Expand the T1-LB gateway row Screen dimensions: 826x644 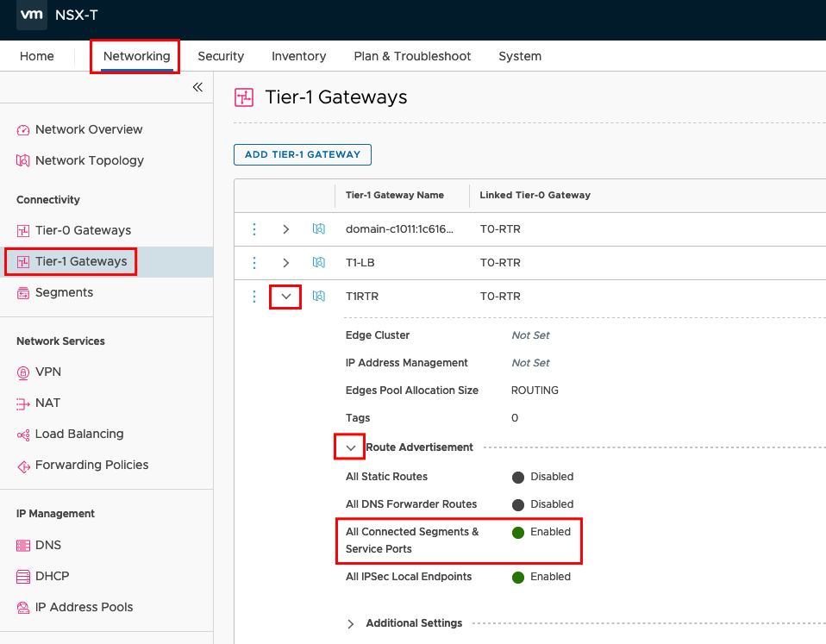286,263
